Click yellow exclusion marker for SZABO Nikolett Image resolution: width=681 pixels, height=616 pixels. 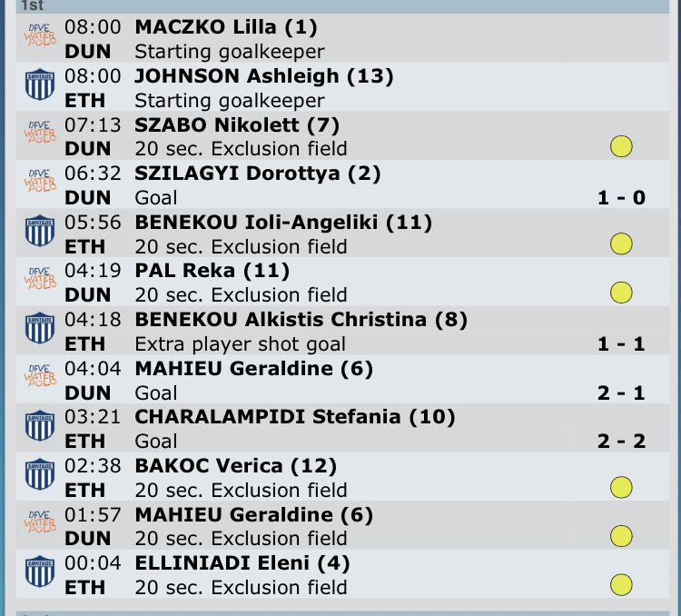click(x=621, y=146)
